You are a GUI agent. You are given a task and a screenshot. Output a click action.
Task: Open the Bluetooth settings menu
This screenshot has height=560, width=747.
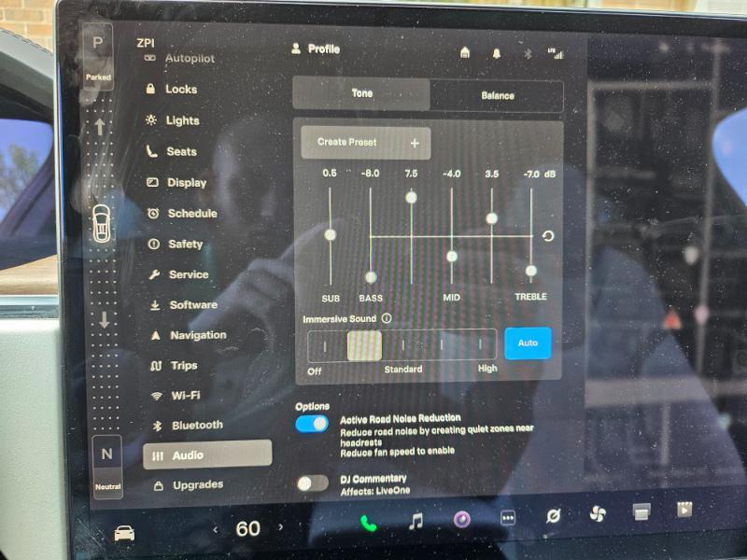[x=196, y=426]
